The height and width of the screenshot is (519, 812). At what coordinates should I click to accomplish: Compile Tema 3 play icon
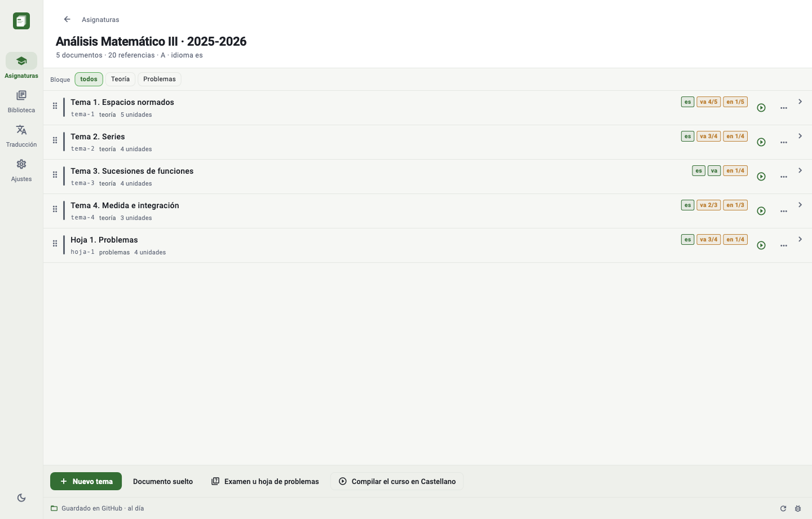(761, 177)
